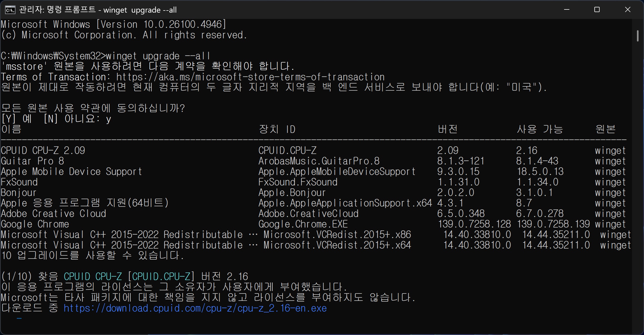Click the '버전' column header
Image resolution: width=644 pixels, height=335 pixels.
point(447,129)
